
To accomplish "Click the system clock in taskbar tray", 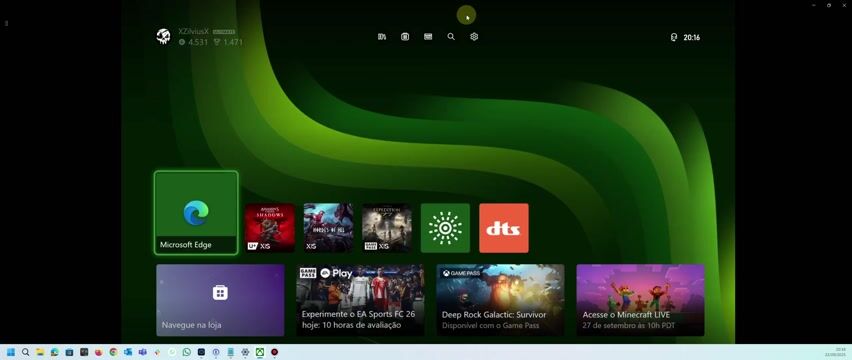I will tap(835, 352).
